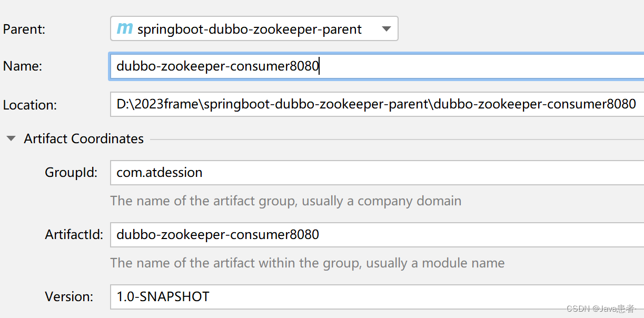
Task: Click the Name label
Action: click(22, 66)
